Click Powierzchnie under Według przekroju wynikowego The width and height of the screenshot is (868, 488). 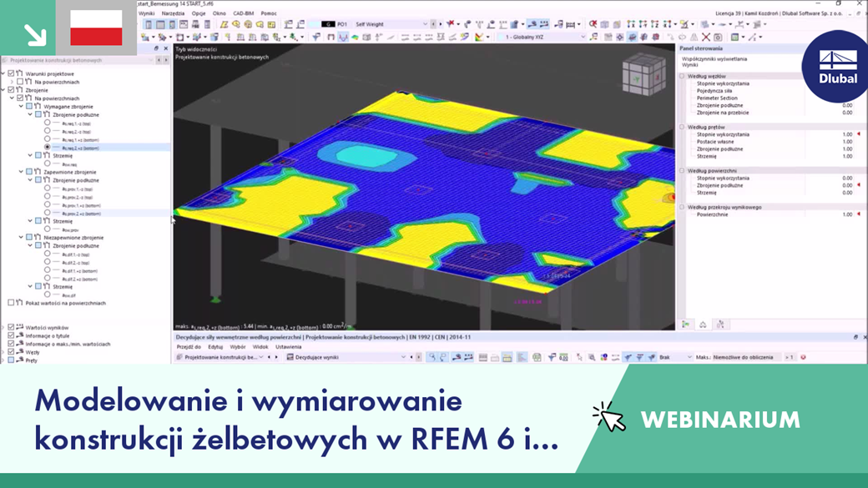pos(712,214)
